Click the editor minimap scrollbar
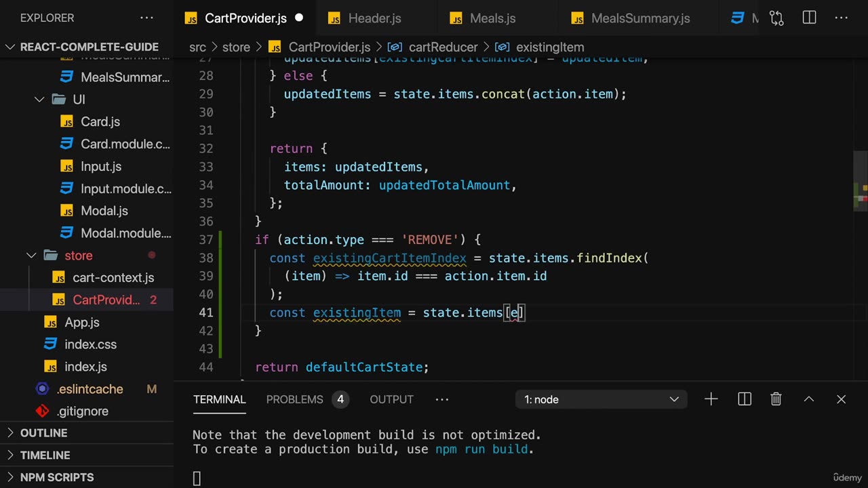The image size is (868, 488). [x=861, y=181]
